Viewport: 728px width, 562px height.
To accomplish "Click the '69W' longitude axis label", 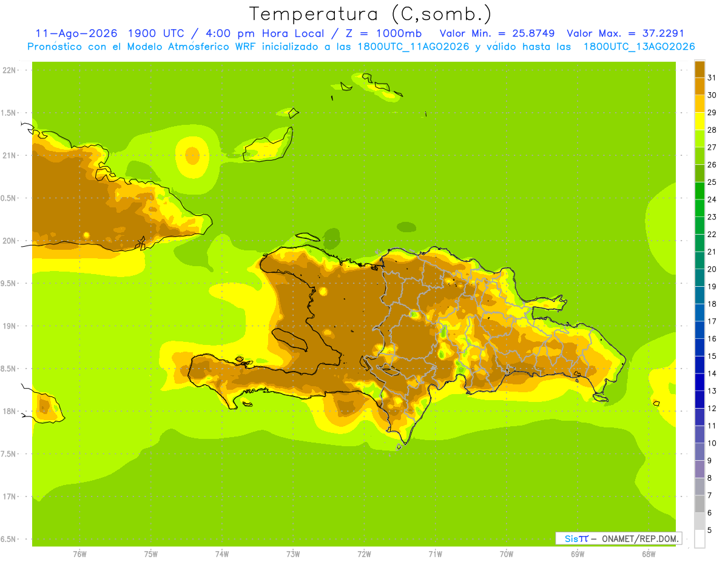I will point(578,554).
